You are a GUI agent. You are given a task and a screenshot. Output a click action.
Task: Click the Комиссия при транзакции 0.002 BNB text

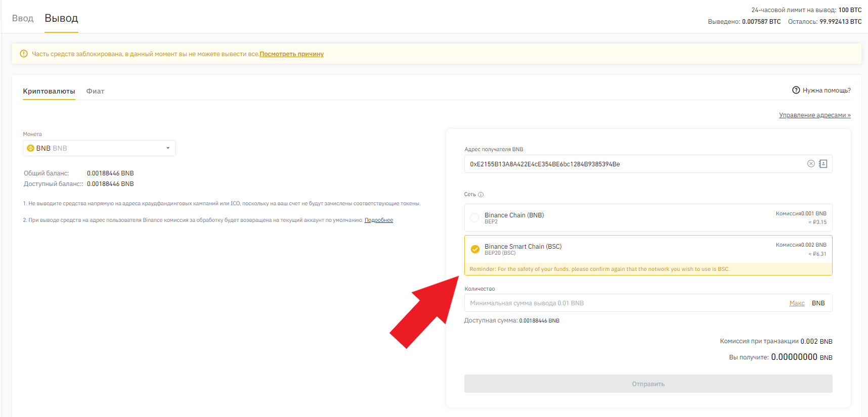pos(776,342)
